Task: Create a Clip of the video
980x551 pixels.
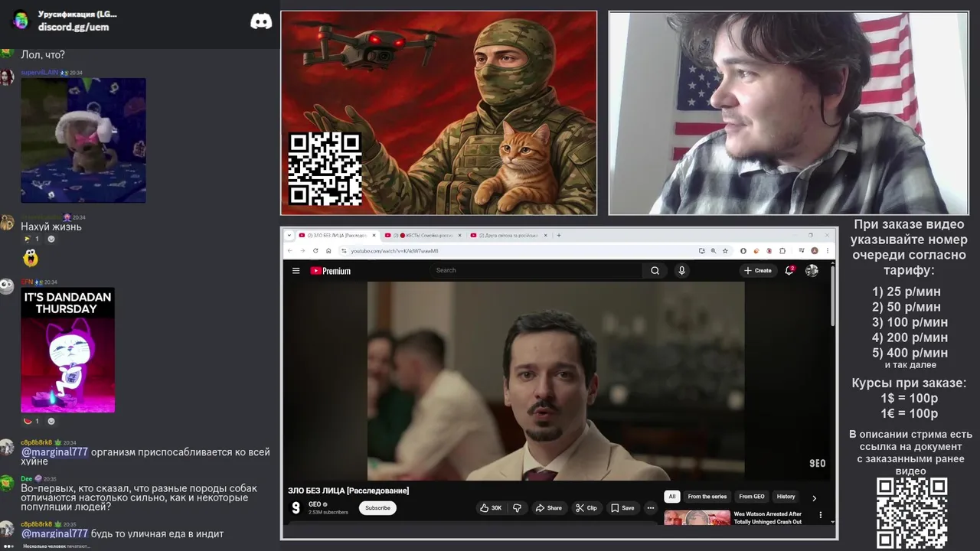Action: pos(586,507)
